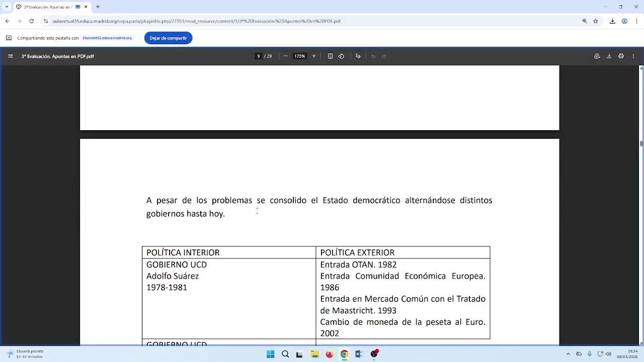Select the PDF annotate draw tool
The image size is (644, 362).
click(358, 56)
